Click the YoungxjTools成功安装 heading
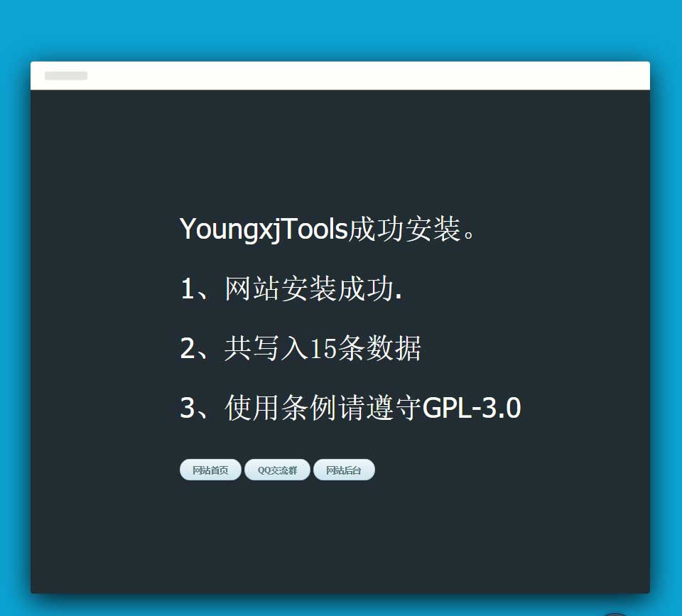The image size is (682, 616). pos(330,229)
